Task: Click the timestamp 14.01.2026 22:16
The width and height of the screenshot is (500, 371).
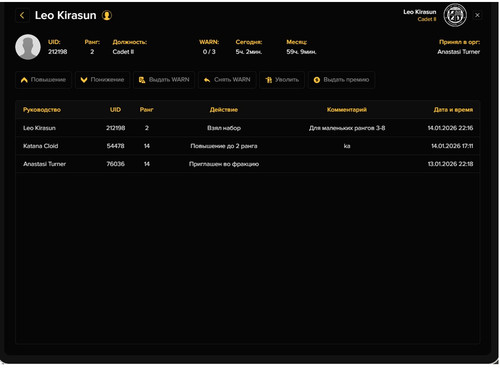Action: (450, 128)
